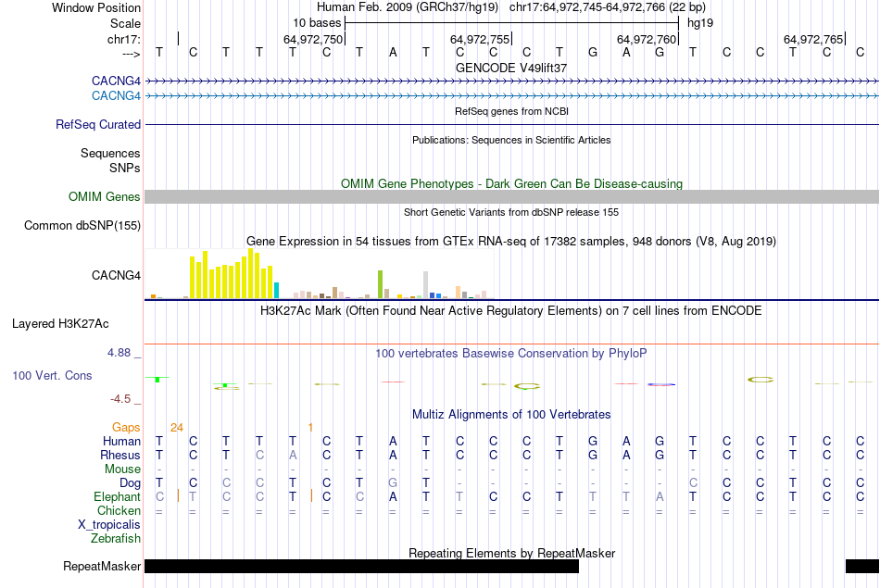Click the chr17: label

pos(124,39)
